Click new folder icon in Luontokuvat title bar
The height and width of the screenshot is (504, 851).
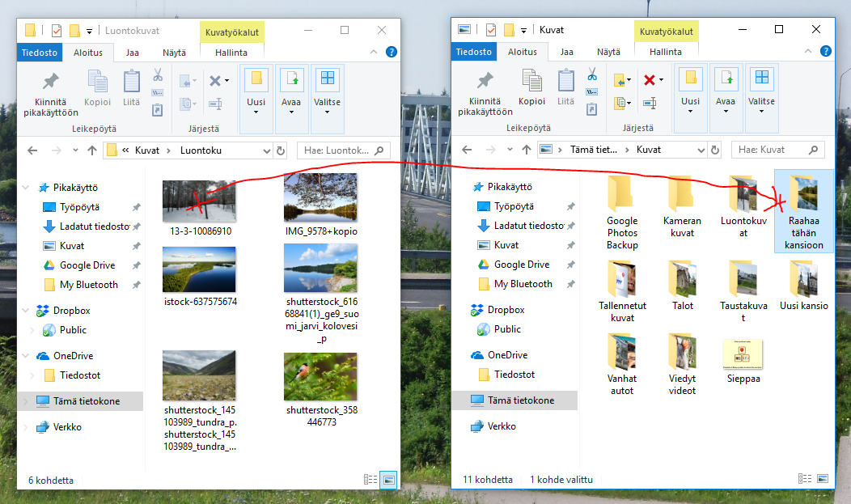click(x=75, y=30)
